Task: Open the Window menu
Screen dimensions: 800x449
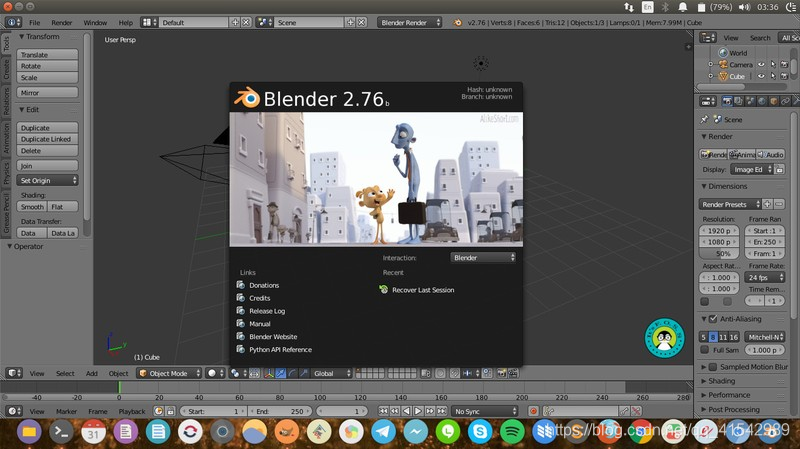Action: pos(95,22)
